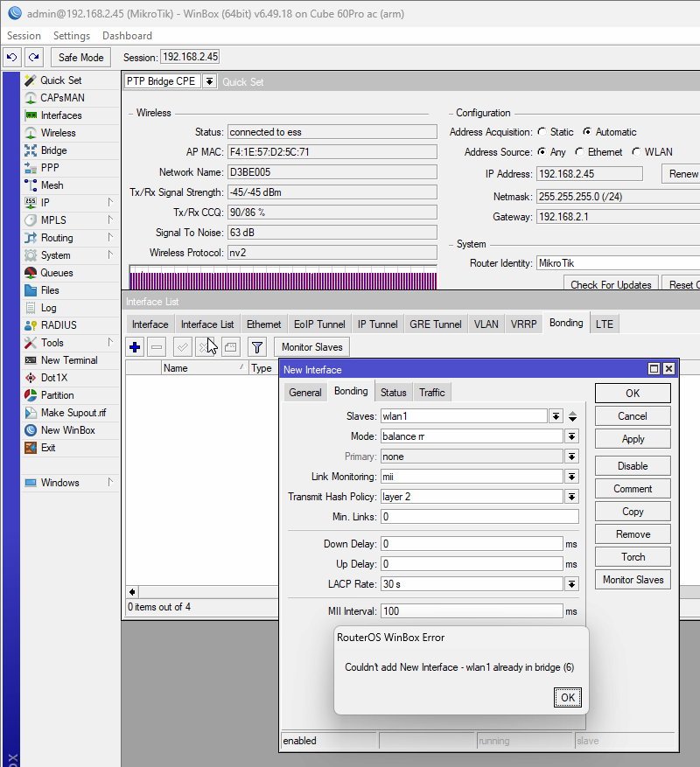The width and height of the screenshot is (700, 767).
Task: Open the Settings menu
Action: pos(72,36)
